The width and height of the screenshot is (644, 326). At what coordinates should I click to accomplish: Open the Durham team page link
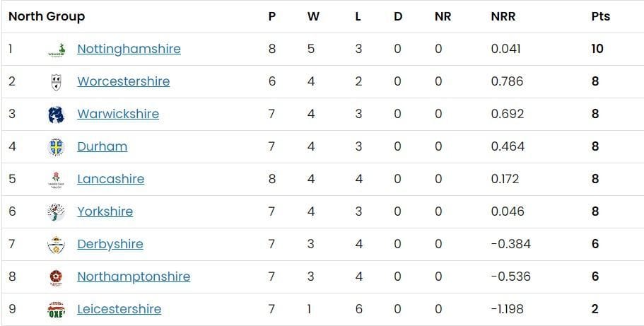[102, 146]
